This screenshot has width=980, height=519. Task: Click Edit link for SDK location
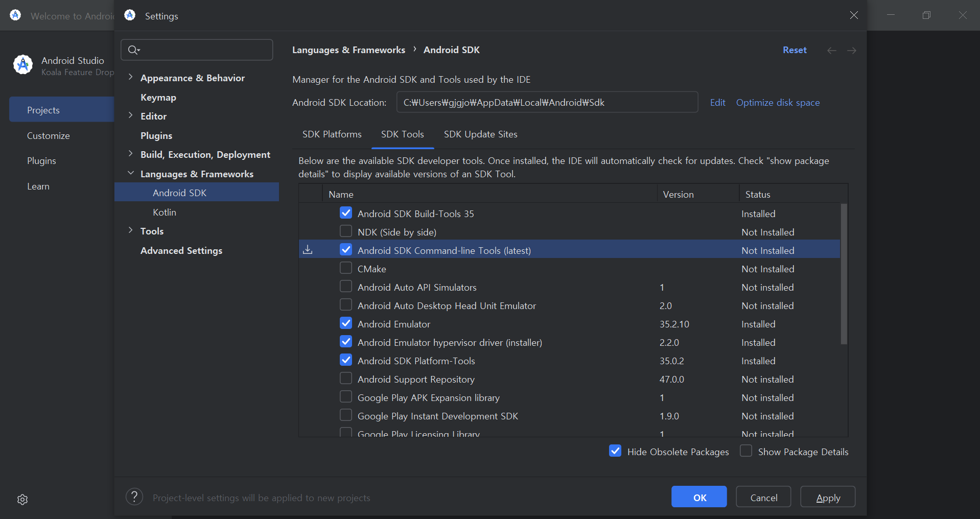coord(717,103)
